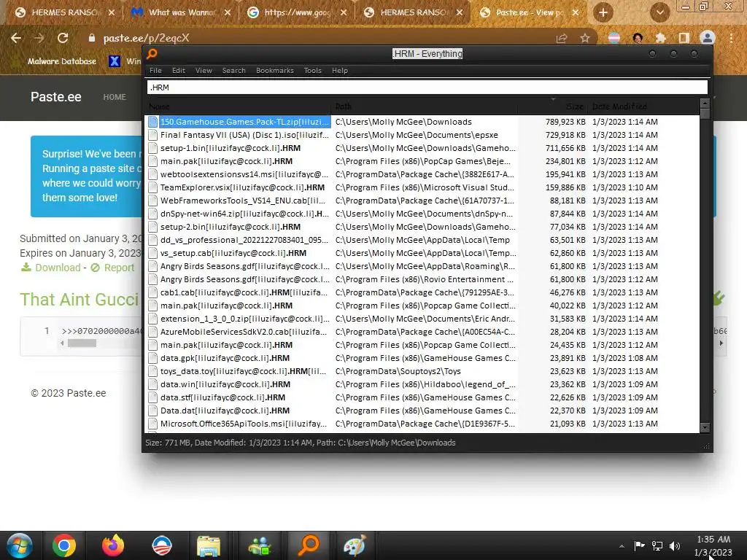
Task: Sort results by Date Modified column header
Action: [643, 106]
